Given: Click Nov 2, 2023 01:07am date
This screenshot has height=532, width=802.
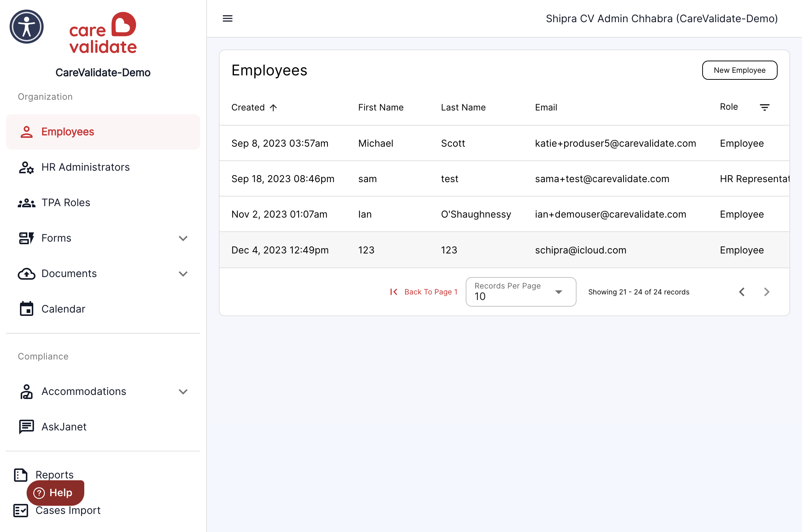Looking at the screenshot, I should 279,214.
